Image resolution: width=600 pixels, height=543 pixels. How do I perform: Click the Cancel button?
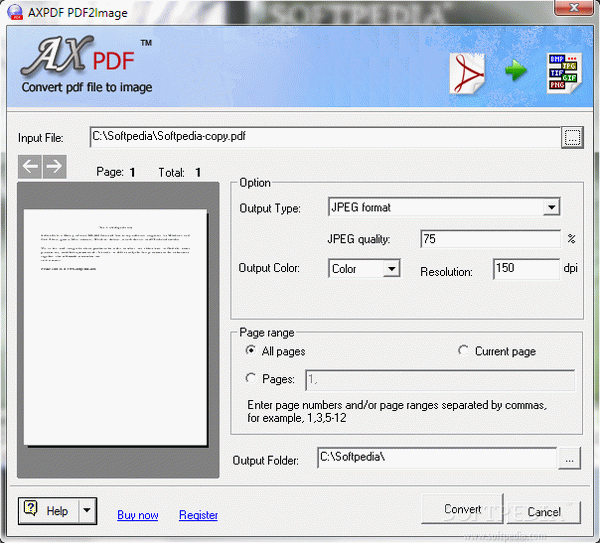[544, 512]
